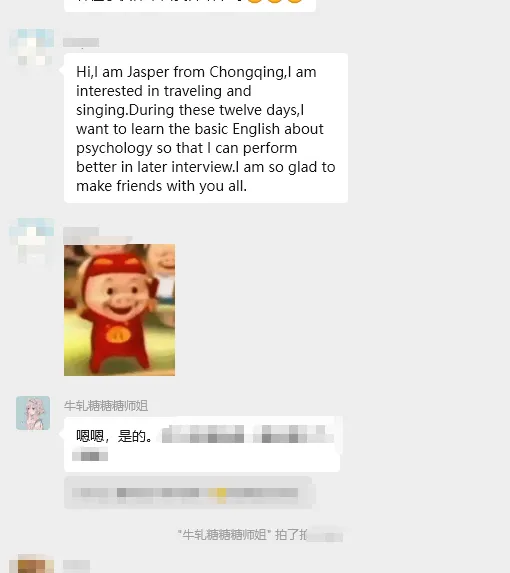
Task: Click the blurred avatar beside Jasper's message
Action: (32, 47)
